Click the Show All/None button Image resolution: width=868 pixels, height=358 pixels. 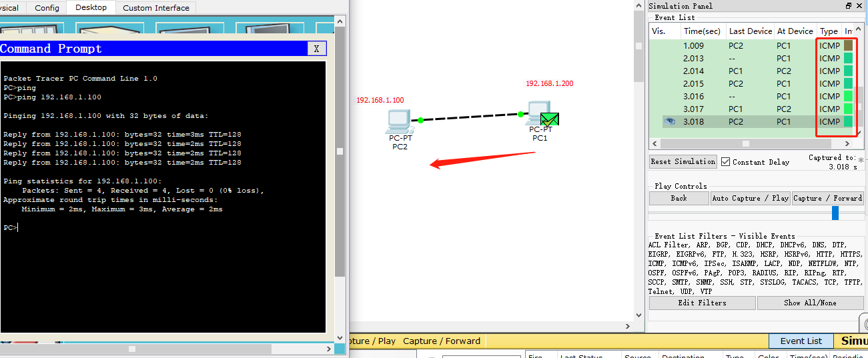[810, 303]
